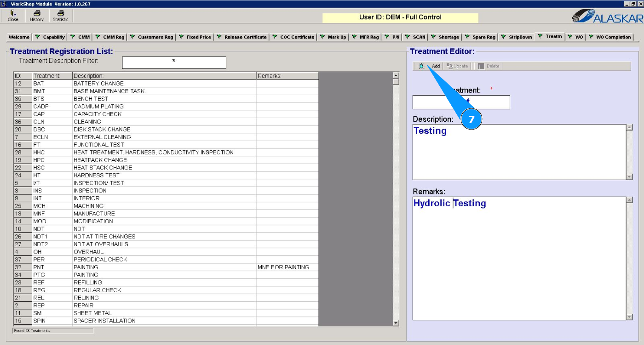Switch to the Fixed Price tab
The height and width of the screenshot is (345, 644).
point(195,37)
